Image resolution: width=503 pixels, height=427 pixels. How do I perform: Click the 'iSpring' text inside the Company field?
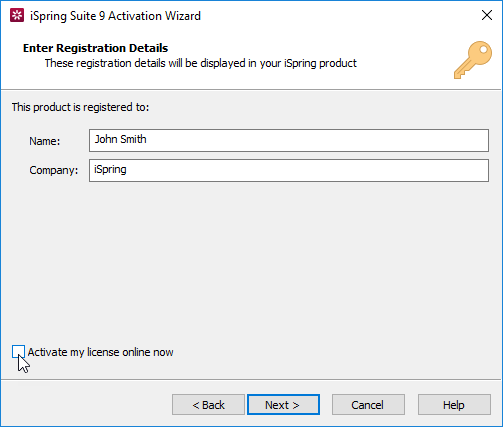[x=110, y=169]
